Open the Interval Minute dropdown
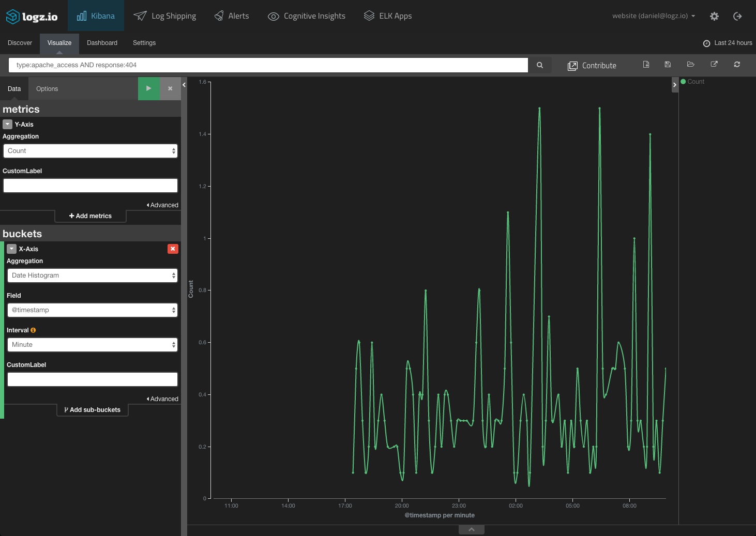The width and height of the screenshot is (756, 536). coord(92,345)
